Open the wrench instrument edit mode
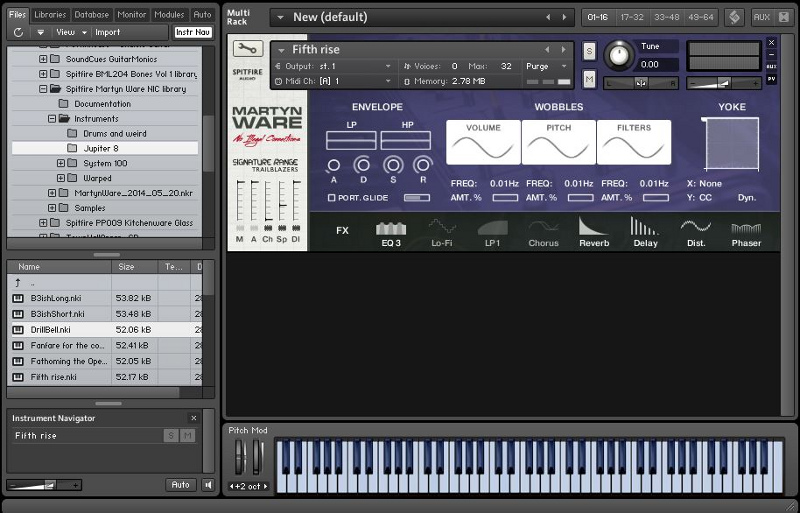This screenshot has width=800, height=513. click(247, 49)
